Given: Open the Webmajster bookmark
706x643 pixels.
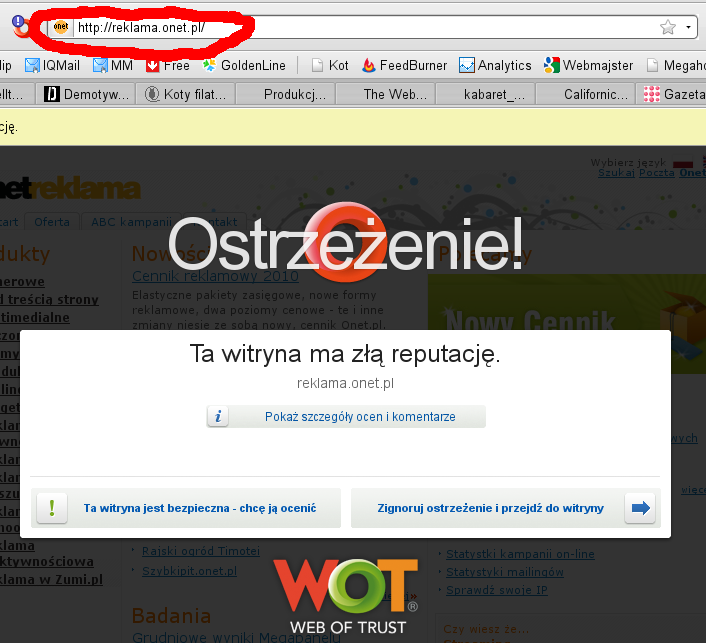Looking at the screenshot, I should coord(588,66).
